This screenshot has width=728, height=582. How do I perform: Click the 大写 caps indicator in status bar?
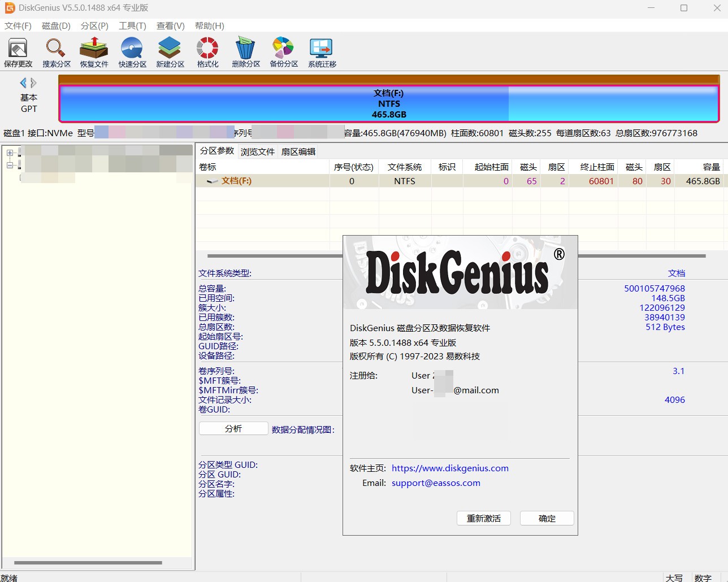(674, 577)
